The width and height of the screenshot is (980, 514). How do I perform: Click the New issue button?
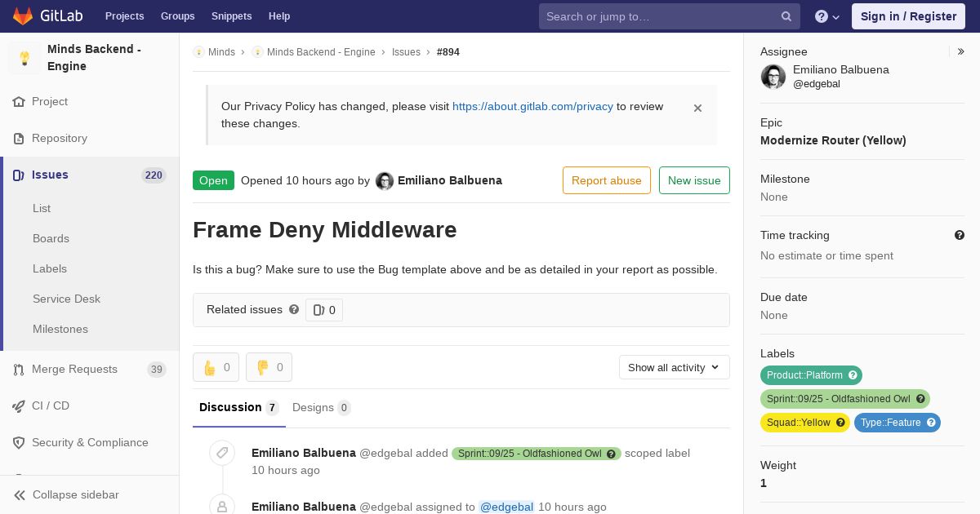694,180
